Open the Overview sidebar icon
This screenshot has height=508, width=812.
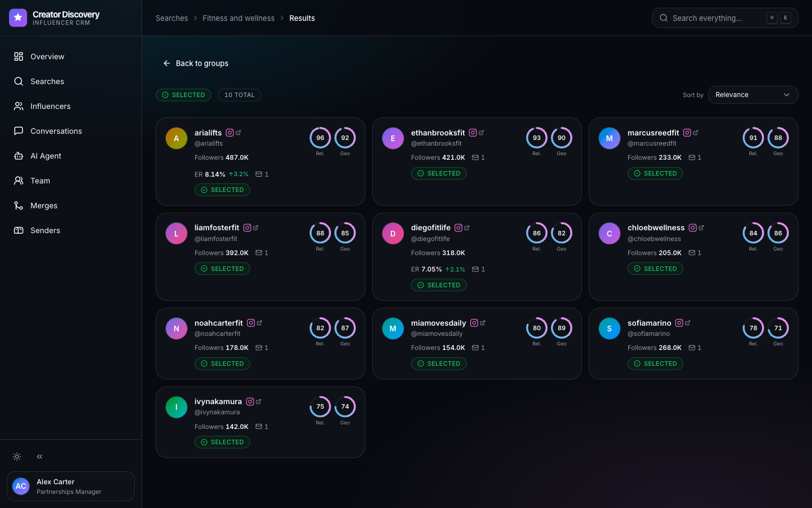click(19, 56)
